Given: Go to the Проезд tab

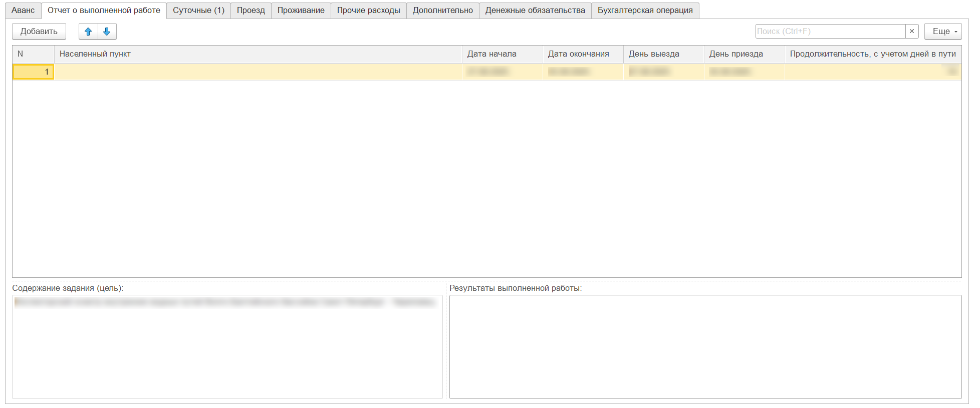Looking at the screenshot, I should (x=251, y=11).
